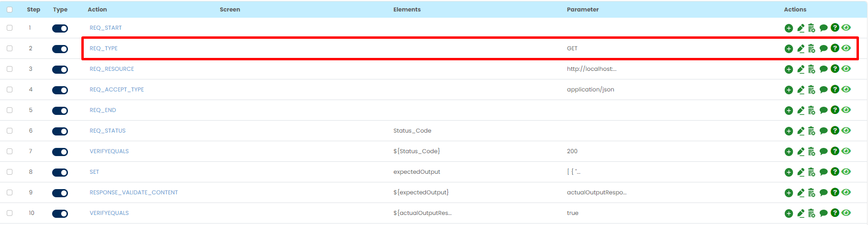Edit step 7 VERIFYEQUALS with pencil icon
This screenshot has height=225, width=868.
[x=801, y=152]
